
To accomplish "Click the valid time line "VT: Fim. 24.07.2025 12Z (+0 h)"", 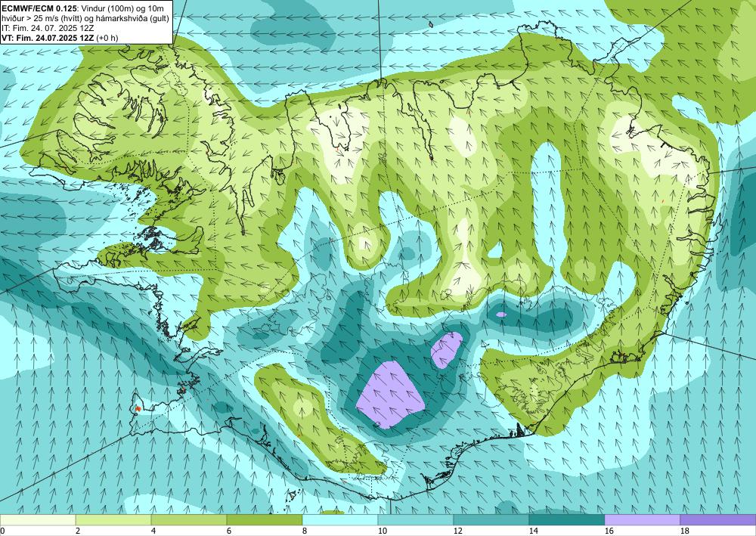I will [60, 37].
